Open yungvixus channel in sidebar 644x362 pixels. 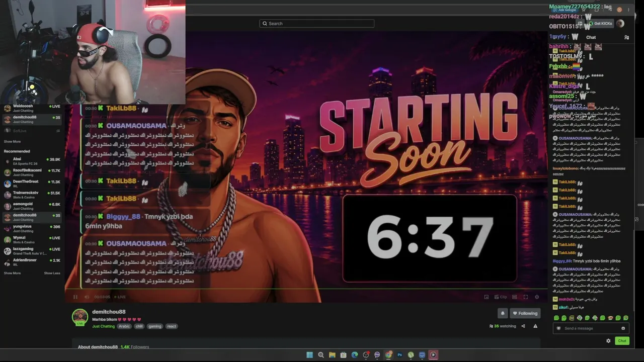[x=32, y=228]
